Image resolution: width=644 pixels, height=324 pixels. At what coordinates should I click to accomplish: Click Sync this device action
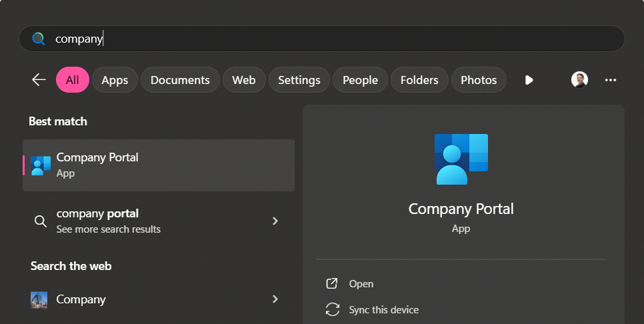(x=383, y=309)
